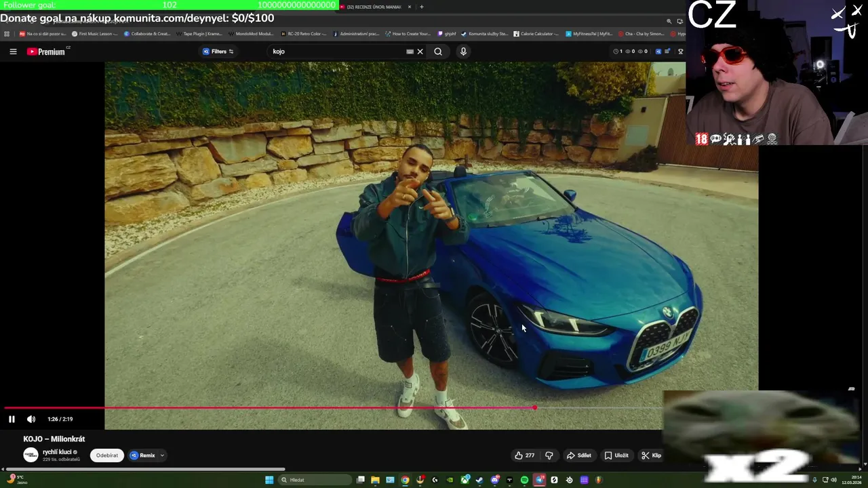Click the taskbar Hledat search box
868x488 pixels.
[315, 480]
